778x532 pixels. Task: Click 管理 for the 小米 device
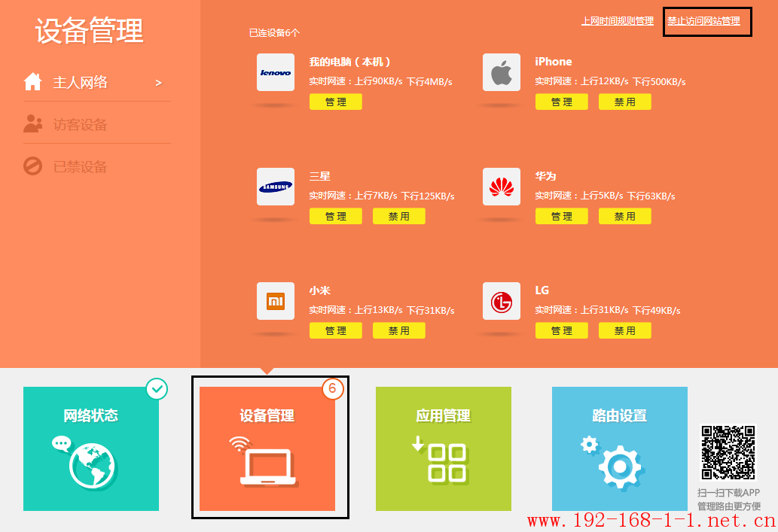click(336, 330)
